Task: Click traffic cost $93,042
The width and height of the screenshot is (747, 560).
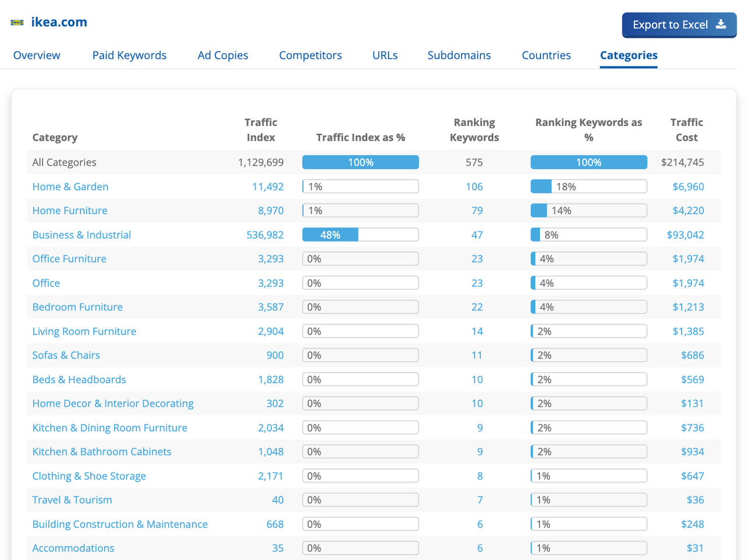Action: tap(686, 235)
